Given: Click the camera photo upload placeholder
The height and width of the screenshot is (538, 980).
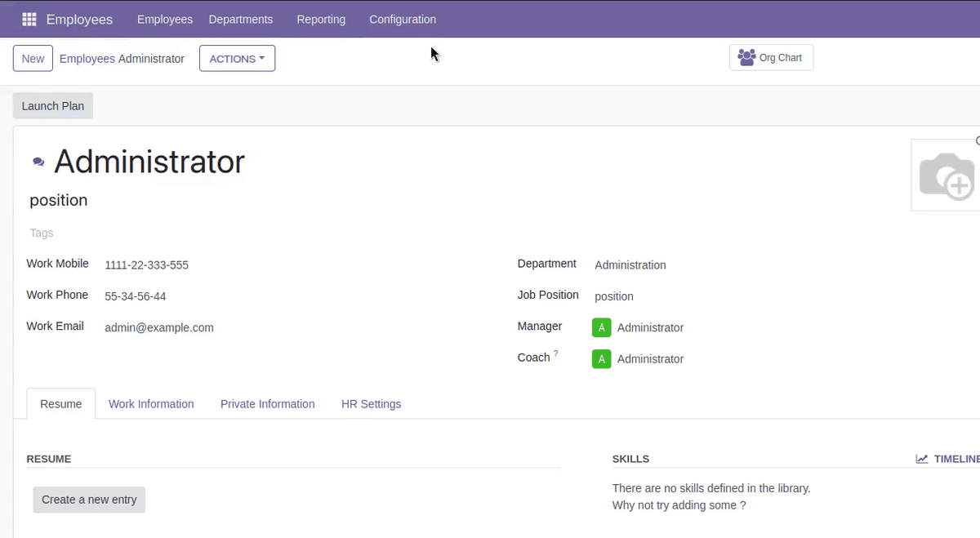Looking at the screenshot, I should coord(946,175).
